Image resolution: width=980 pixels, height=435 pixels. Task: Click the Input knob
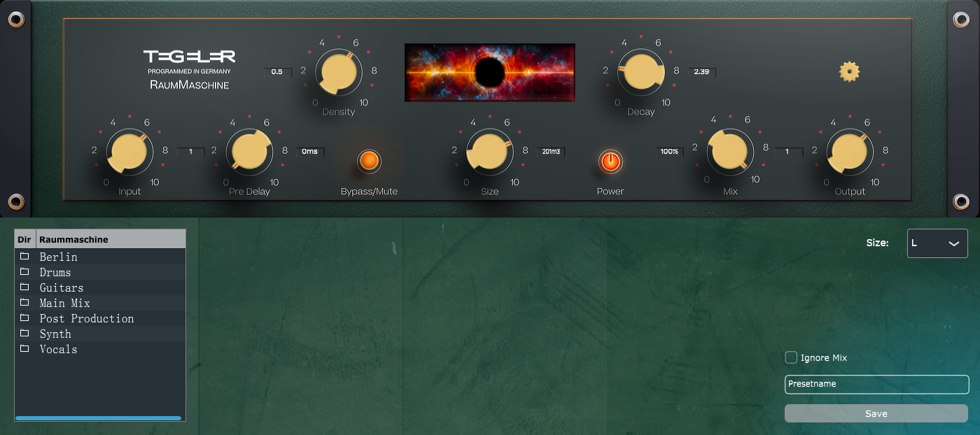[x=129, y=152]
